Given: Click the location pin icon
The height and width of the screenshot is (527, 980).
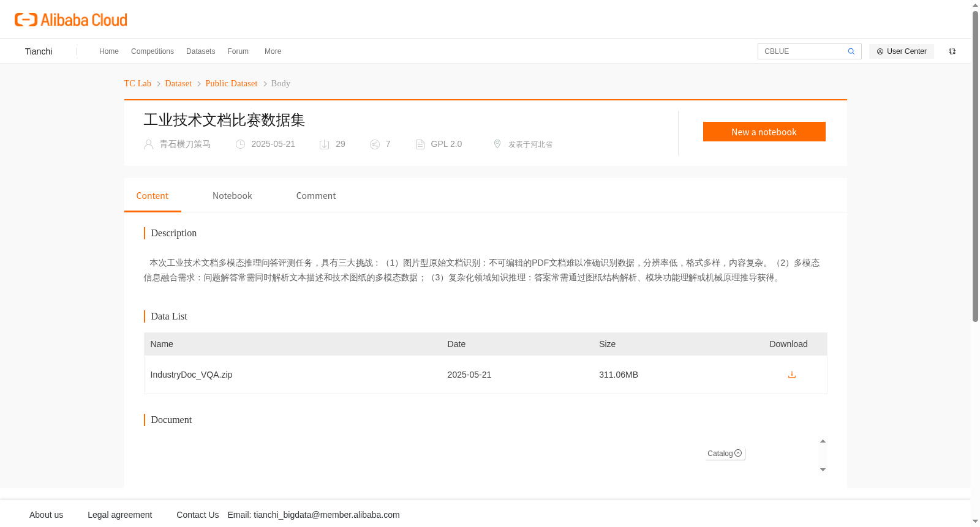Looking at the screenshot, I should [497, 144].
